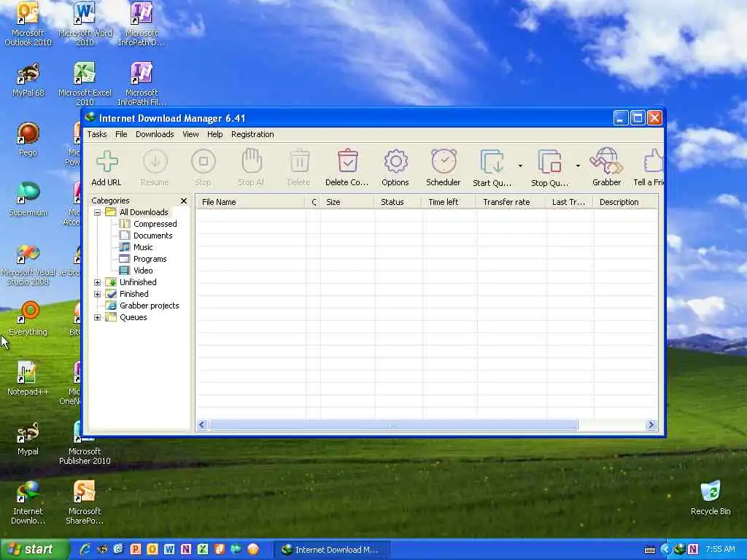Select the Notepad++ desktop icon
Viewport: 747px width, 560px height.
[28, 378]
